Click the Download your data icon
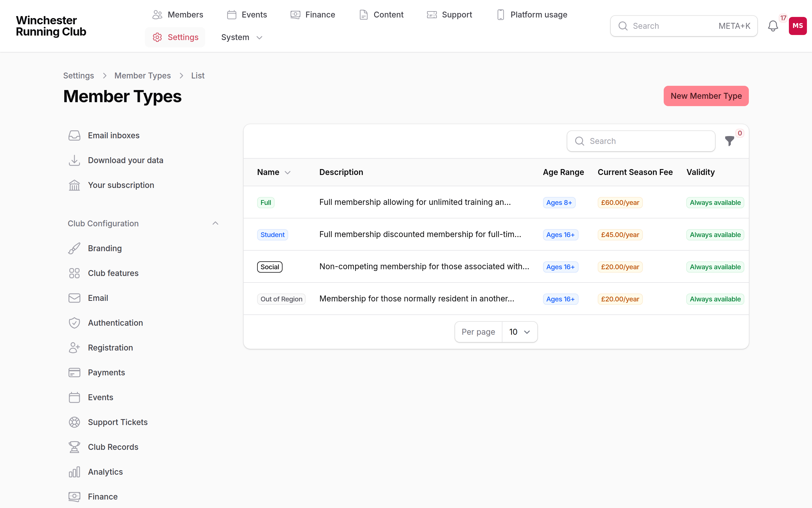Image resolution: width=812 pixels, height=508 pixels. click(74, 160)
